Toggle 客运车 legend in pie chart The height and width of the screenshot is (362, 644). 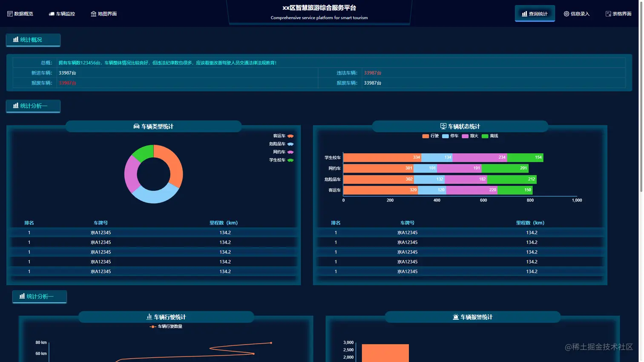[x=283, y=136]
